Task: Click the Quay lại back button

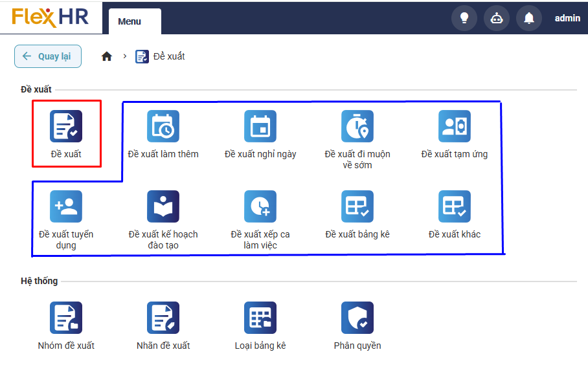Action: 48,56
